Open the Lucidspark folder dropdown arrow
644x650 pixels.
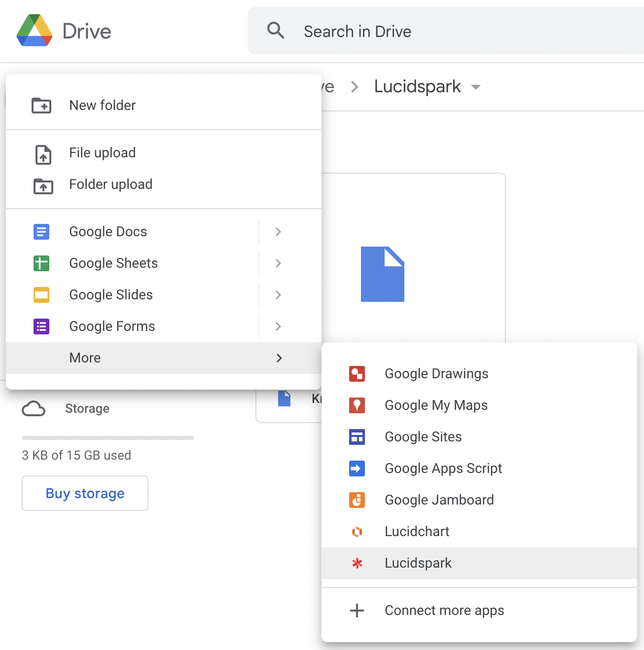click(476, 87)
